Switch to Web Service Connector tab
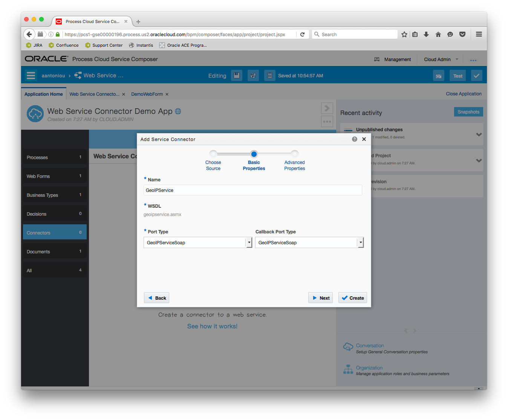The image size is (508, 420). [x=95, y=94]
